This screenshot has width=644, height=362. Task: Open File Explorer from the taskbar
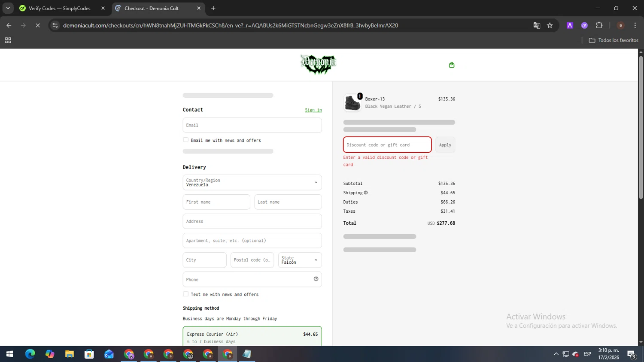(x=70, y=354)
